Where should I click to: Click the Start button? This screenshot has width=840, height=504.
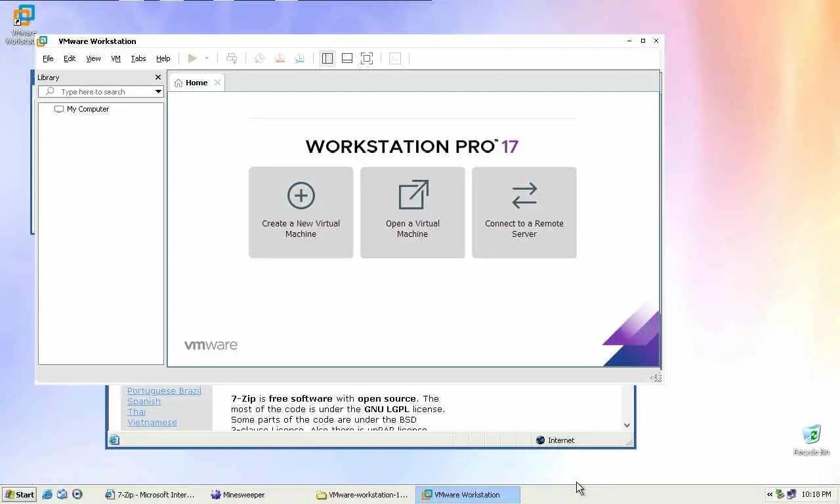coord(19,495)
